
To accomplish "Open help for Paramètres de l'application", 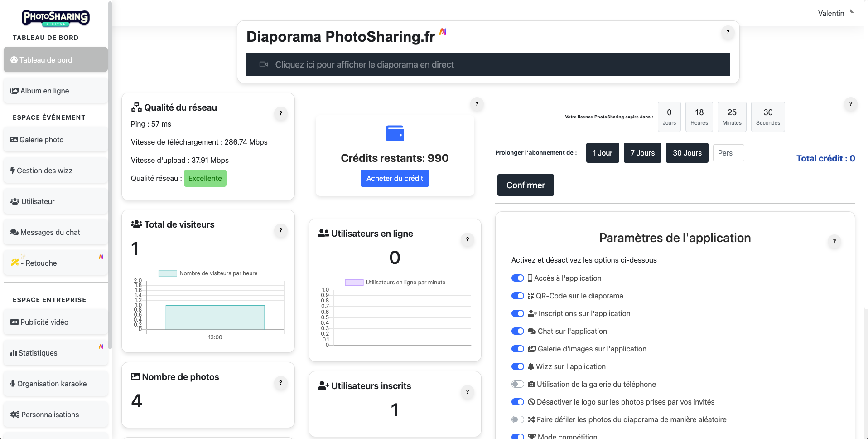I will 834,241.
